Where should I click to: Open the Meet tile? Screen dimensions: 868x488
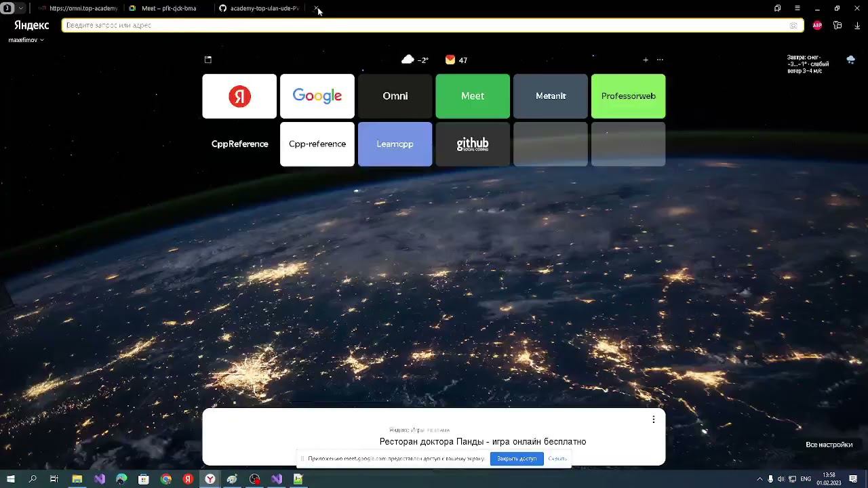pos(473,96)
